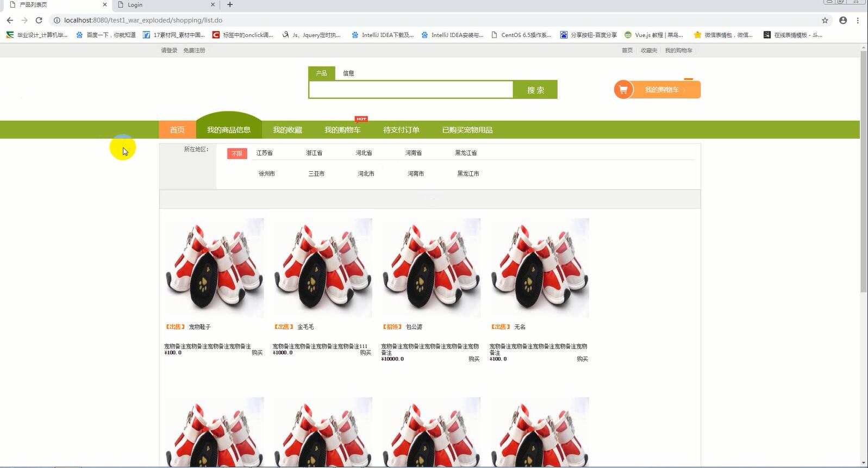Open the 百度一下，你就知道 bookmark

point(106,35)
